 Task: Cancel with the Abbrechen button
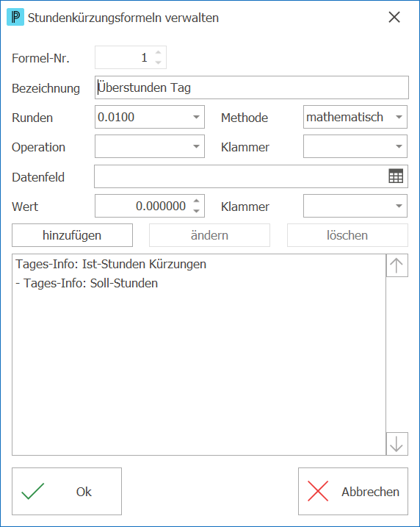click(353, 492)
